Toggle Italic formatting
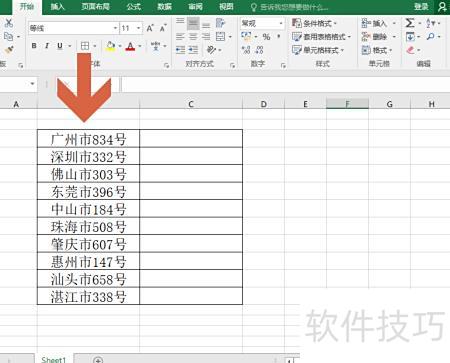 [47, 46]
